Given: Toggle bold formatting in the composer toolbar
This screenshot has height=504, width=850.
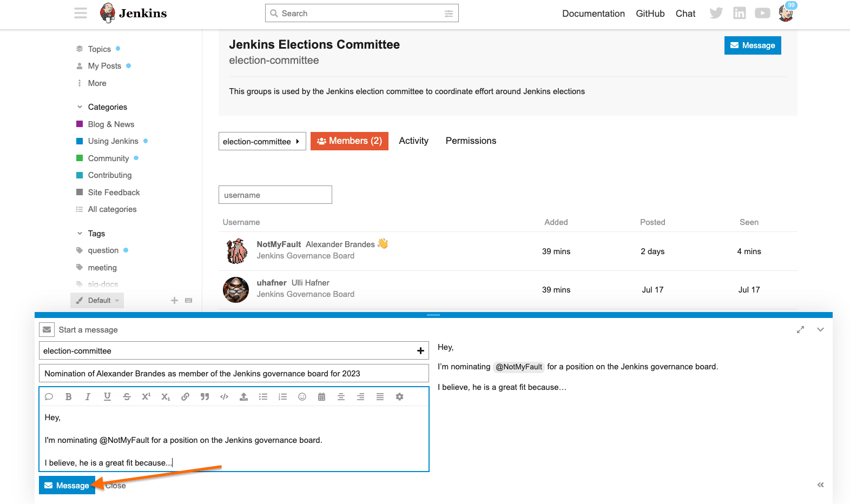Looking at the screenshot, I should tap(69, 397).
